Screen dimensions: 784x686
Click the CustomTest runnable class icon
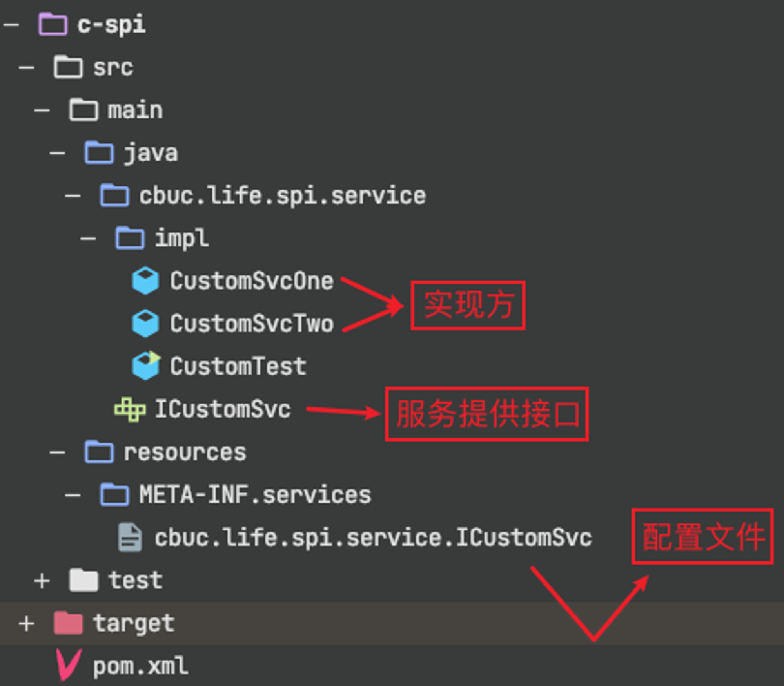coord(146,366)
